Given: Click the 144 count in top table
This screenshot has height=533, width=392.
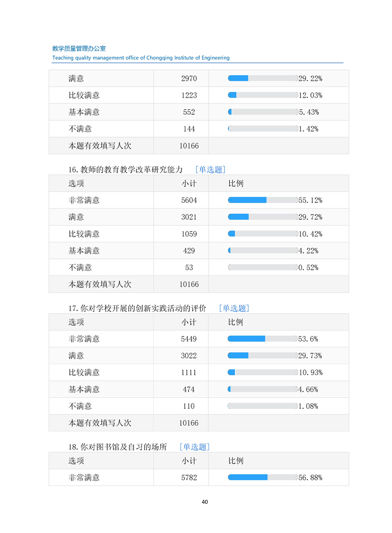Looking at the screenshot, I should tap(189, 129).
